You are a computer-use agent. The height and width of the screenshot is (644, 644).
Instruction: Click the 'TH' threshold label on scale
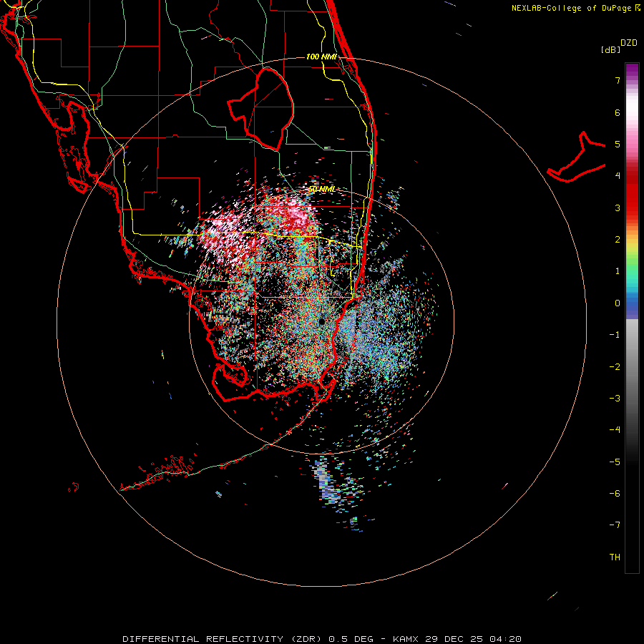click(615, 557)
